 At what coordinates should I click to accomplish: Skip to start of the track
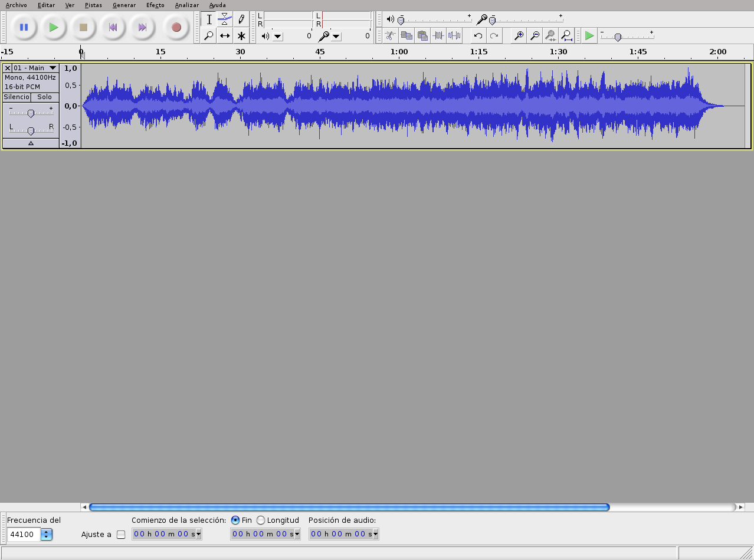(113, 27)
